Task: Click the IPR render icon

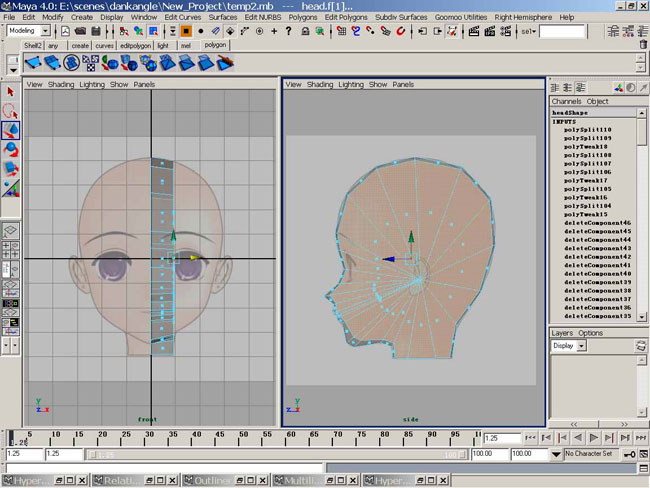Action: 490,31
